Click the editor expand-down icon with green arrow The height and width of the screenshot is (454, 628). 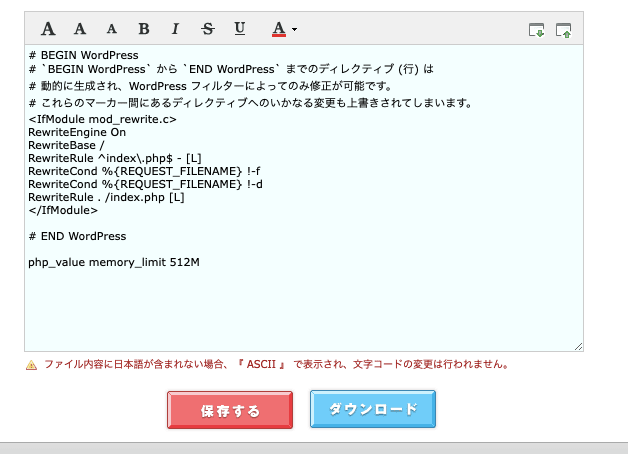(537, 30)
